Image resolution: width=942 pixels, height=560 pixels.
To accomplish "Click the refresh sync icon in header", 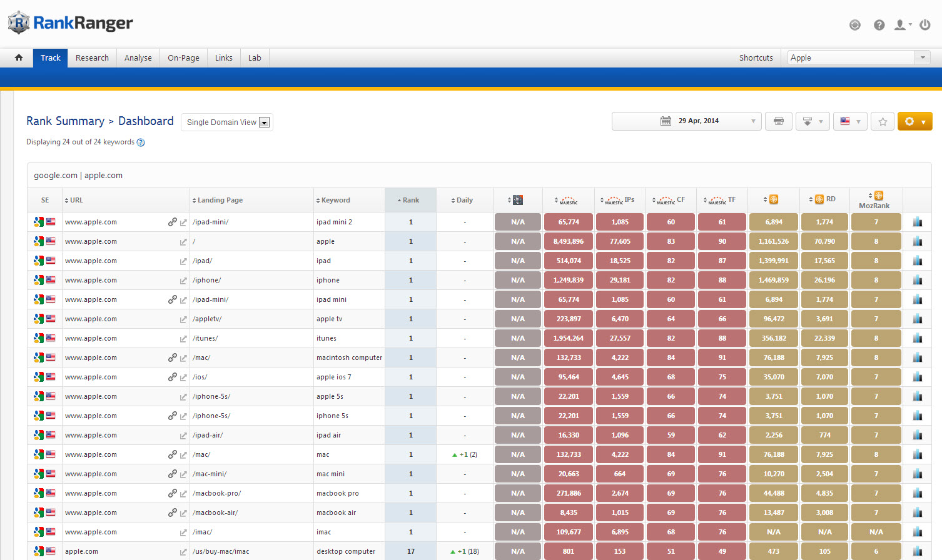I will point(854,25).
